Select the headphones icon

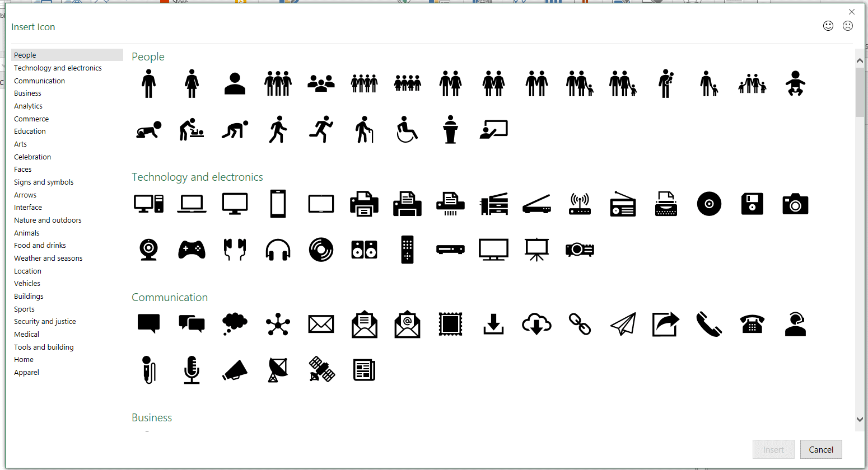[278, 250]
